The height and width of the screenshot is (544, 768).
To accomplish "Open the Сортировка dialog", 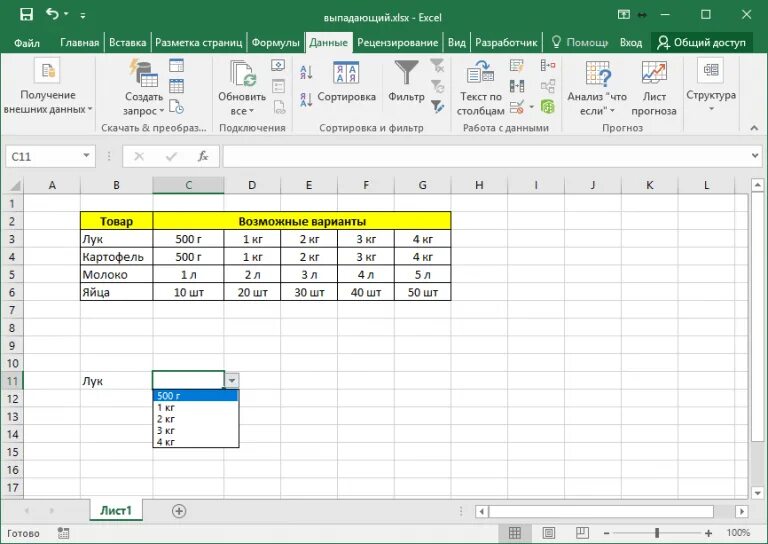I will point(346,82).
